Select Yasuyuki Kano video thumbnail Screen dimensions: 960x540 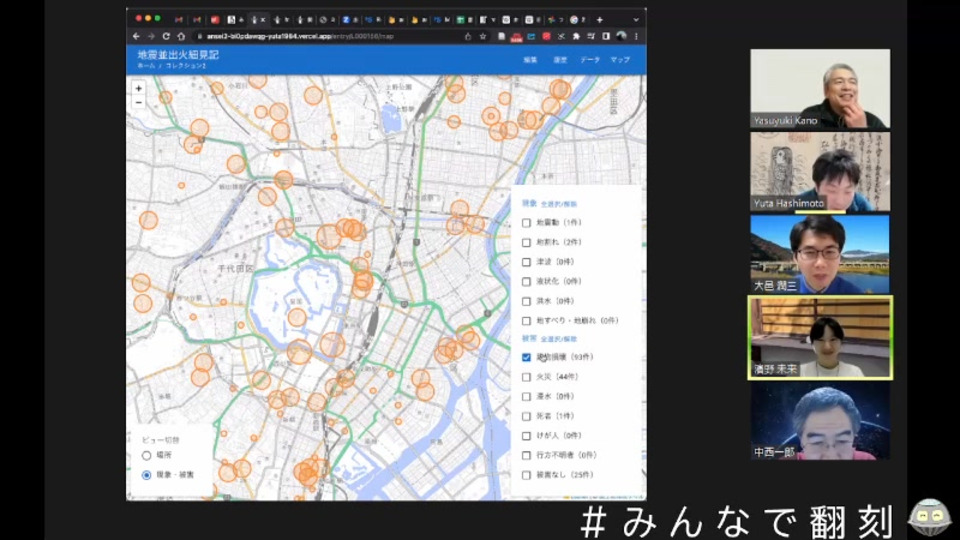point(820,89)
